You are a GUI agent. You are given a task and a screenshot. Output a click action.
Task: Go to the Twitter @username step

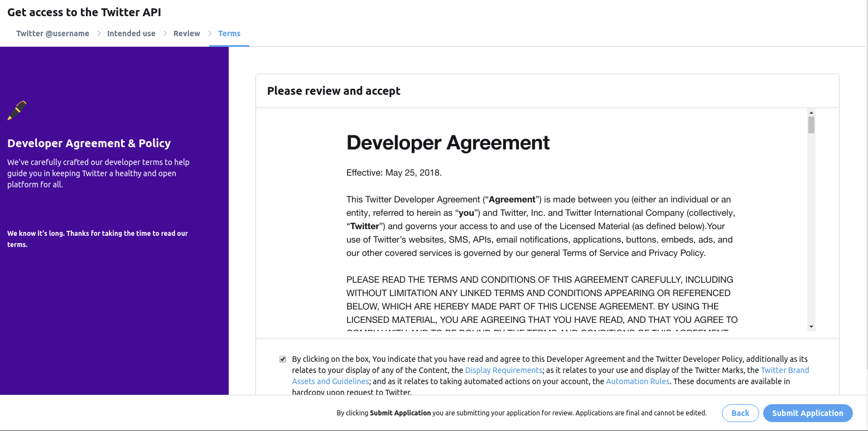pyautogui.click(x=52, y=33)
